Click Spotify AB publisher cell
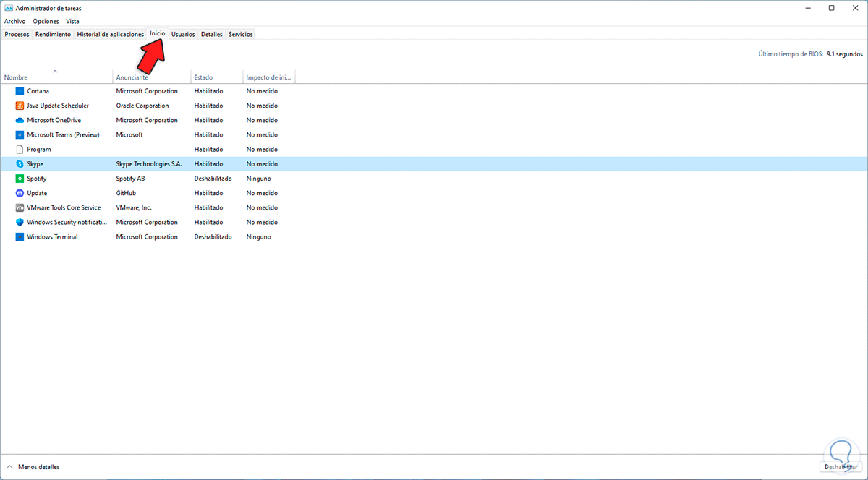868x480 pixels. [130, 179]
